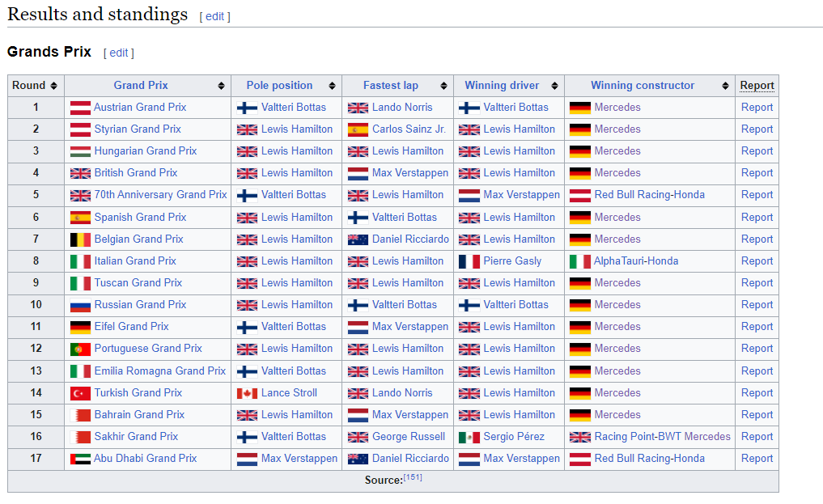823x504 pixels.
Task: Open the Styrian Grand Prix link
Action: pos(138,129)
